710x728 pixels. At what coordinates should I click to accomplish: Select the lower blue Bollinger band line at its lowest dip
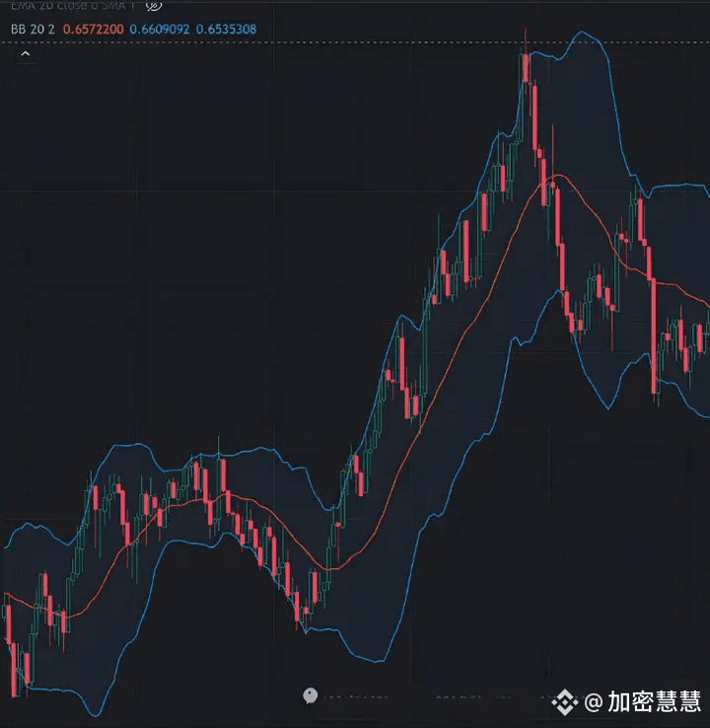pyautogui.click(x=95, y=714)
